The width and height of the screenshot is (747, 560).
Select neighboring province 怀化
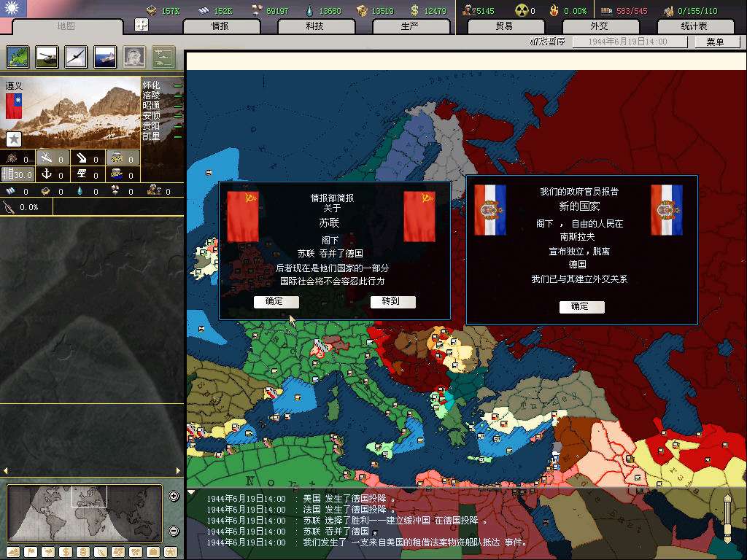(152, 85)
